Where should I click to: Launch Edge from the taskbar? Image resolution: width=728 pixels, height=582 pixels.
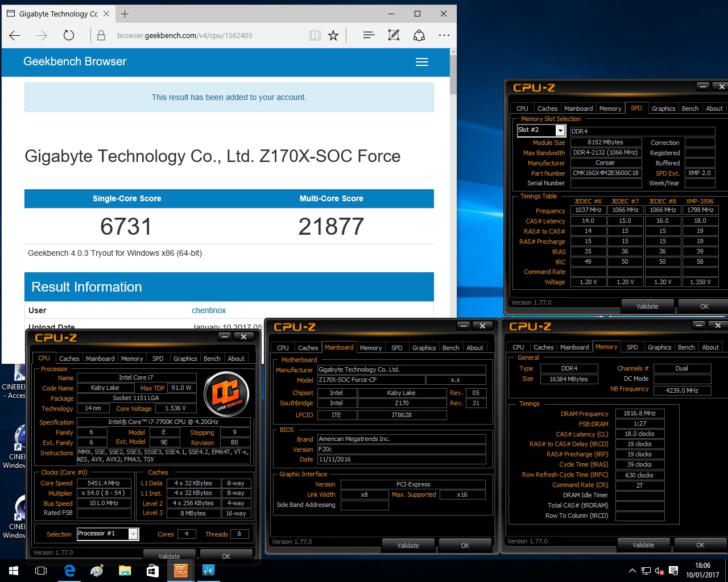[69, 571]
